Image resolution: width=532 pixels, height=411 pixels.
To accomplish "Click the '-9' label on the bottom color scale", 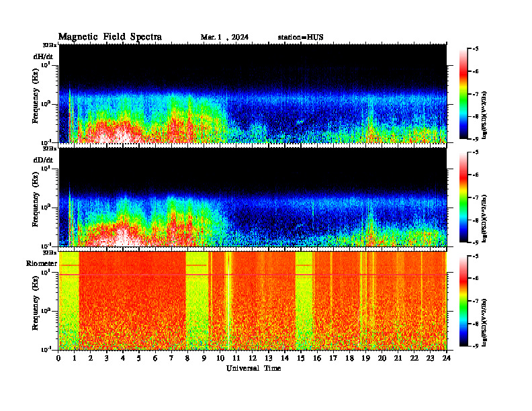I will pyautogui.click(x=476, y=346).
